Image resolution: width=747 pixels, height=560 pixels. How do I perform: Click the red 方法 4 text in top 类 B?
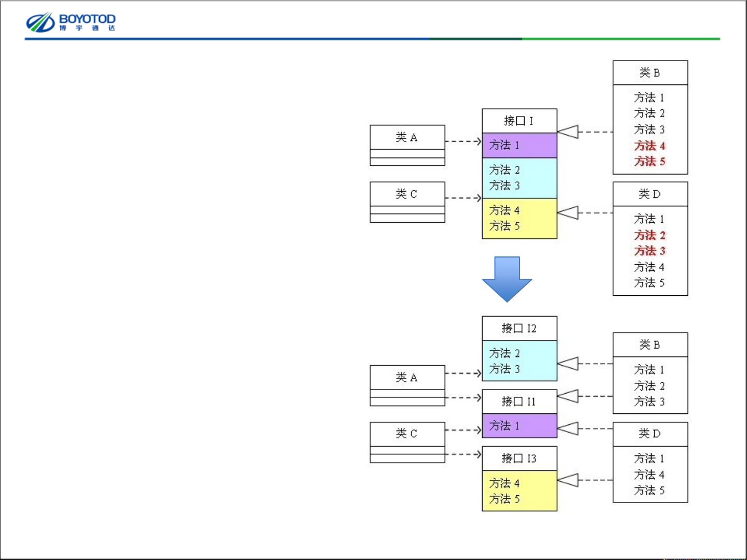coord(650,146)
